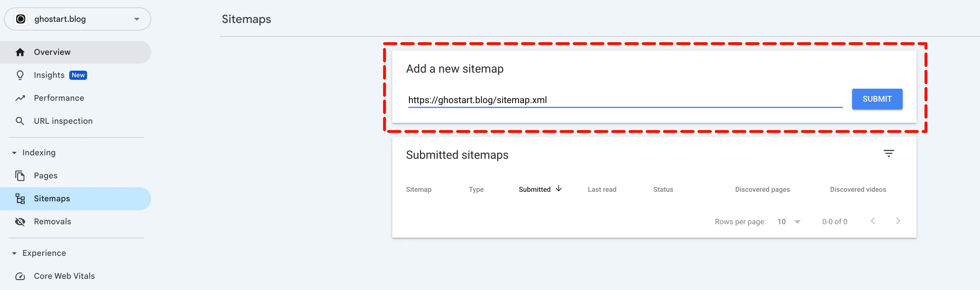Collapse the Indexing section
Viewport: 980px width, 290px height.
(x=14, y=152)
